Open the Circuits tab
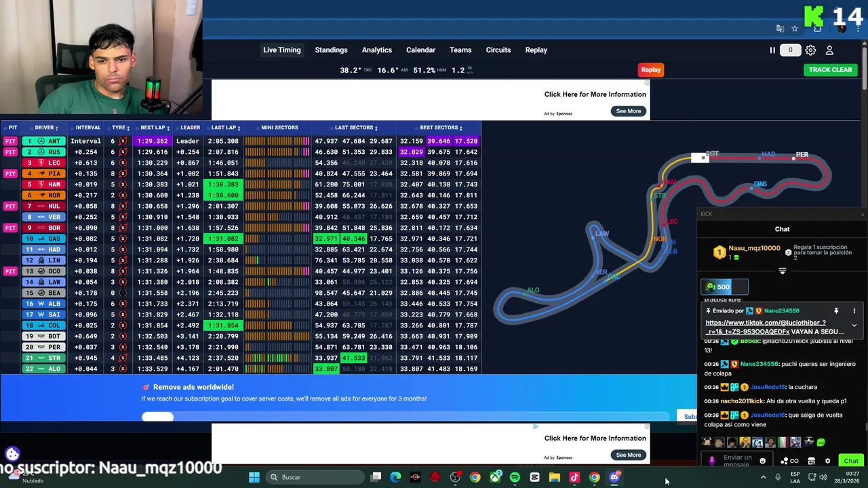868x488 pixels. tap(498, 50)
